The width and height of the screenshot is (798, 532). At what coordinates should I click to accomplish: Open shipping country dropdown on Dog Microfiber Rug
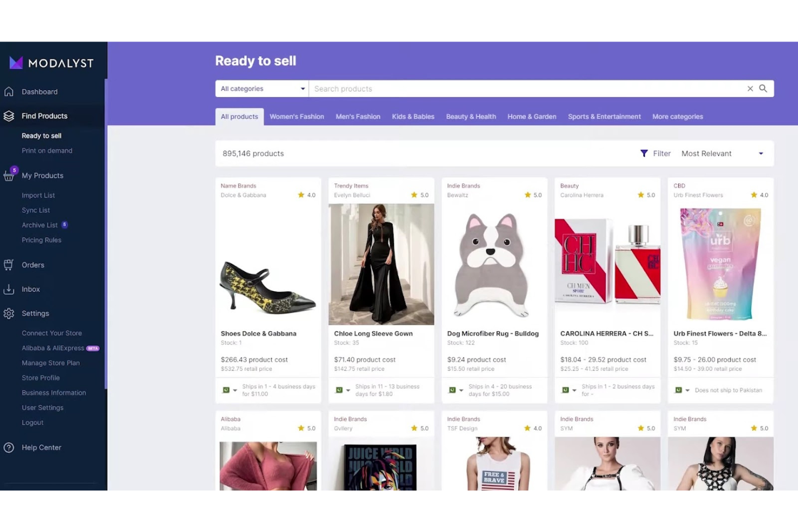(x=456, y=390)
